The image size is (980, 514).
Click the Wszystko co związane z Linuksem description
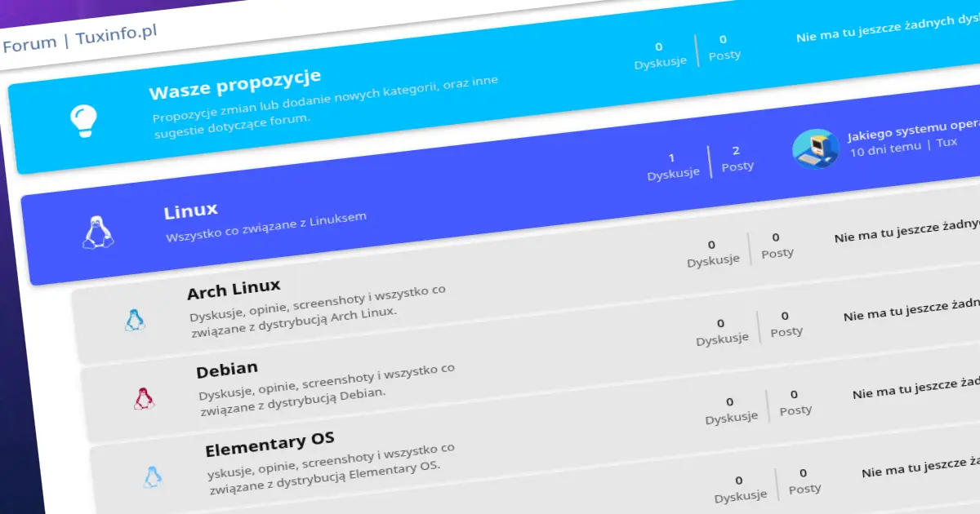click(x=266, y=227)
